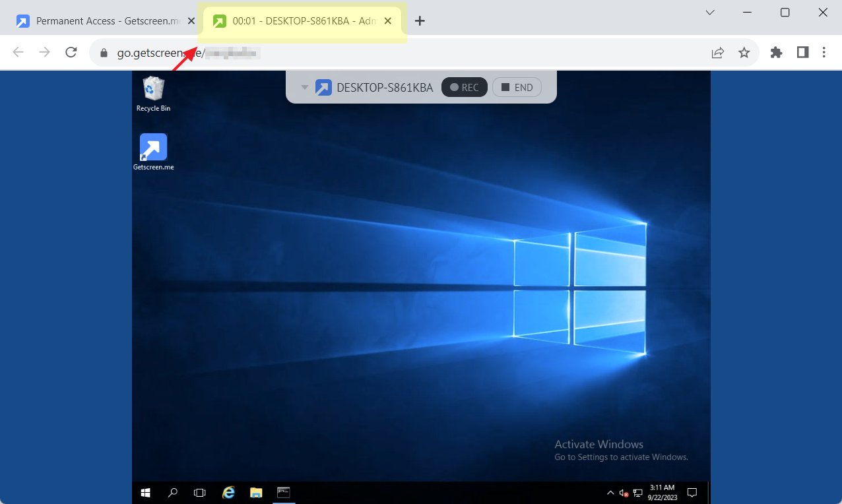This screenshot has width=842, height=504.
Task: End the remote session with END
Action: 517,87
